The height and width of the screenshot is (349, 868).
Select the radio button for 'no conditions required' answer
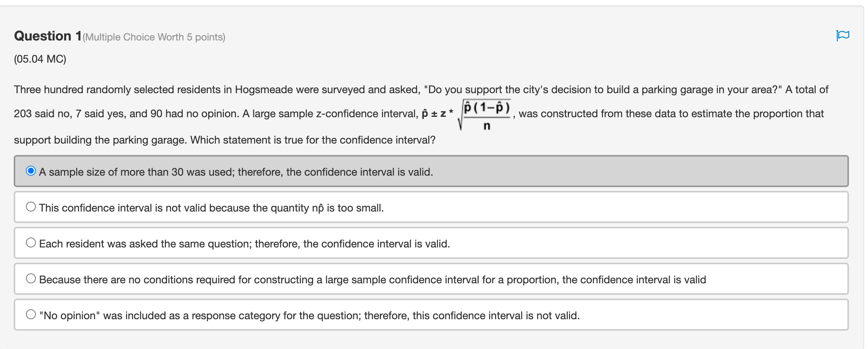tap(31, 279)
